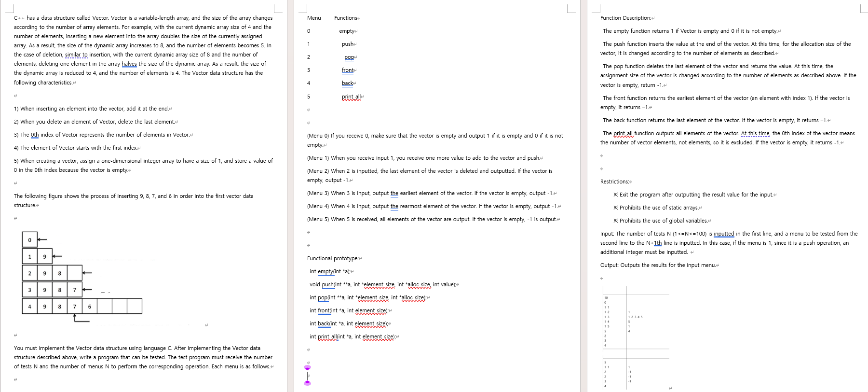Click 'The empty function returns 1' description line
This screenshot has width=868, height=392.
(690, 31)
